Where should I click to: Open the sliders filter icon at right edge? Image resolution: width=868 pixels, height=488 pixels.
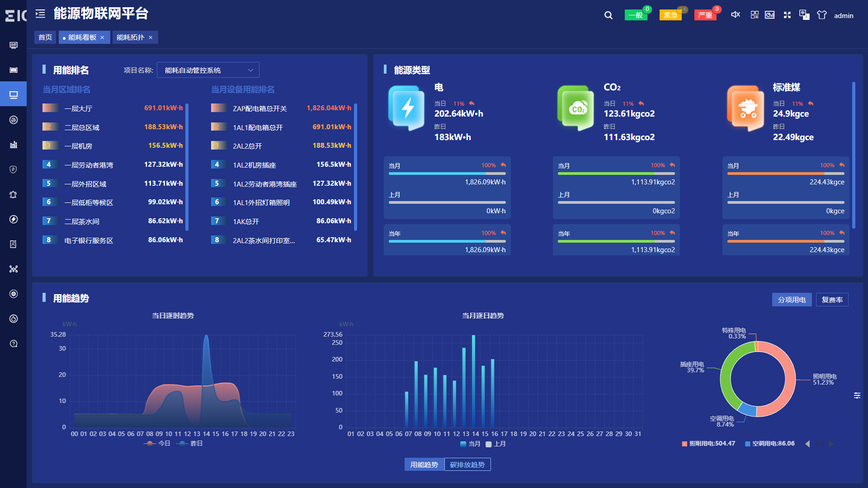pos(857,395)
